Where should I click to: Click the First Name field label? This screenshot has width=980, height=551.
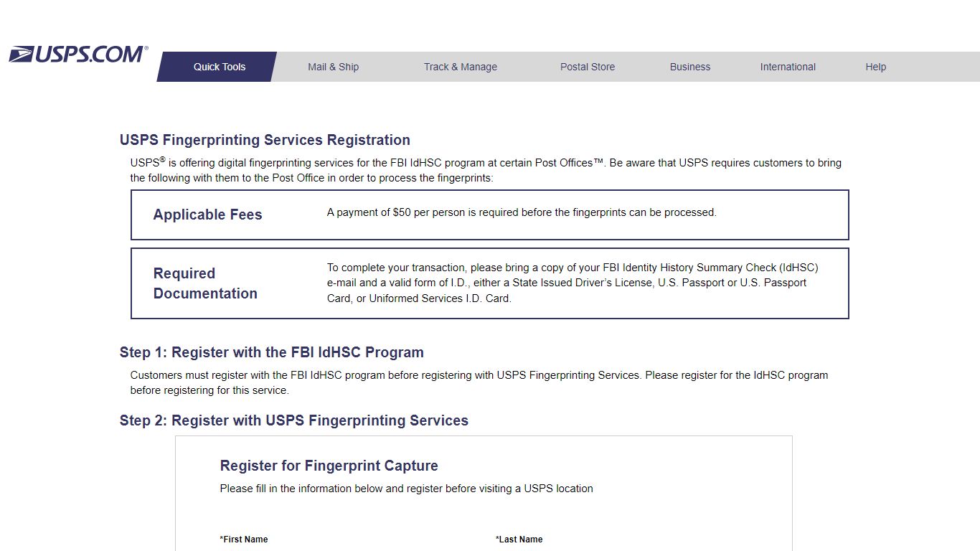(244, 540)
